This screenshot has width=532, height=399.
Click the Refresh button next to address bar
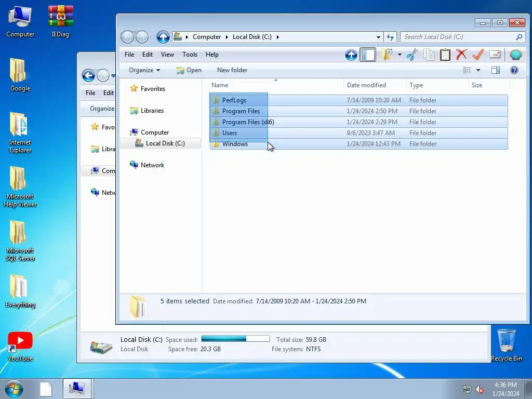tap(390, 37)
